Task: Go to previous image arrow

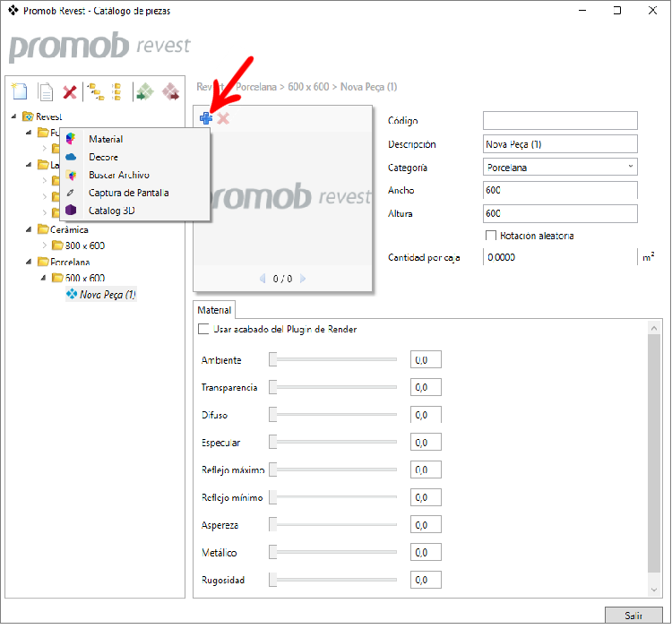Action: pyautogui.click(x=263, y=279)
